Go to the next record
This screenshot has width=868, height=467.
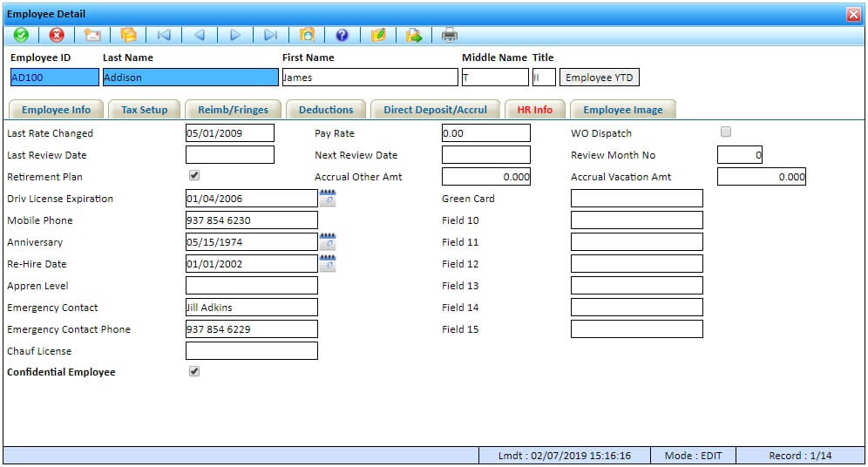pyautogui.click(x=234, y=35)
